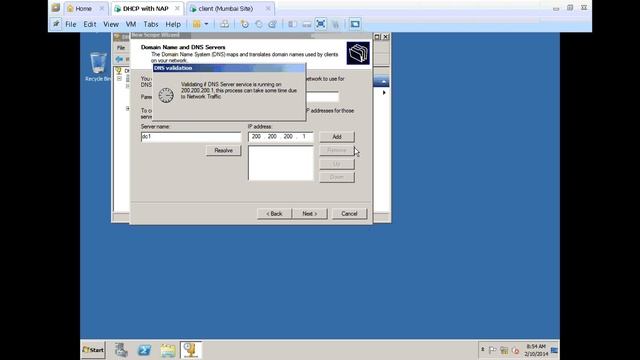Open the VMware library icon beside Home tab
The image size is (640, 360).
coord(56,8)
